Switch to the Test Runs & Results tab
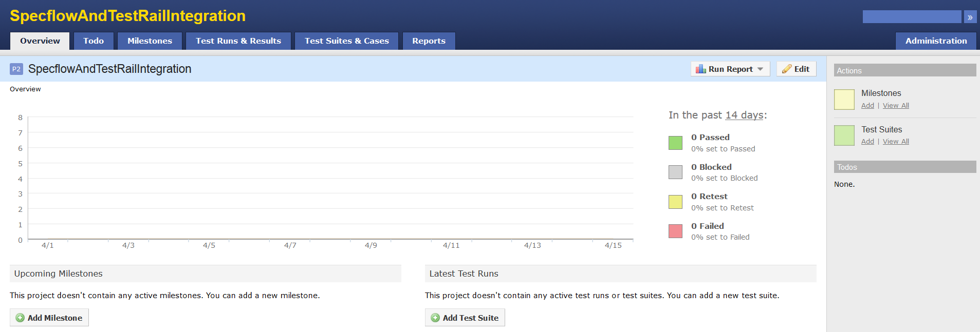Screen dimensions: 980x332 pyautogui.click(x=238, y=41)
